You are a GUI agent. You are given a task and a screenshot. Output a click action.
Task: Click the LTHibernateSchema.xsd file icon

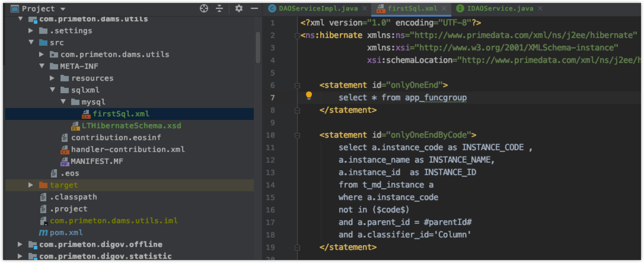click(75, 126)
